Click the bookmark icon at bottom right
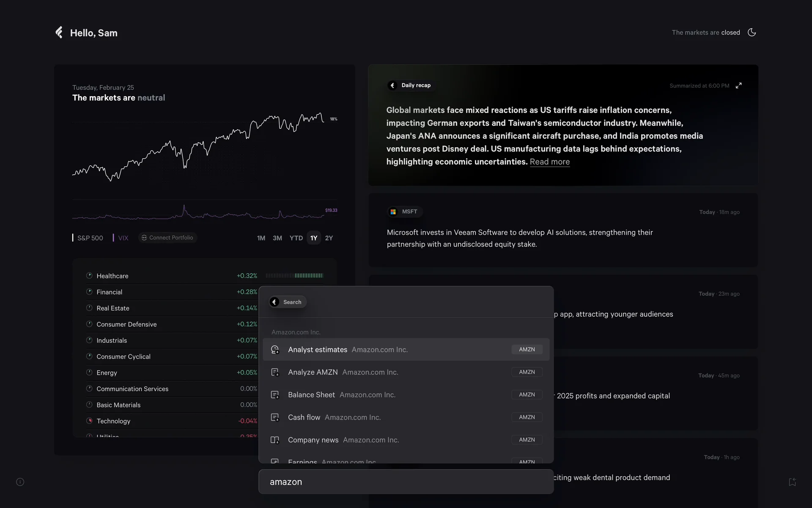Screen dimensions: 812x508 pyautogui.click(x=792, y=482)
